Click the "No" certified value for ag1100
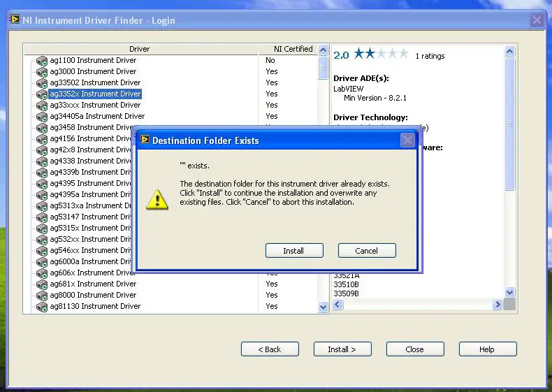The height and width of the screenshot is (392, 552). click(x=270, y=60)
